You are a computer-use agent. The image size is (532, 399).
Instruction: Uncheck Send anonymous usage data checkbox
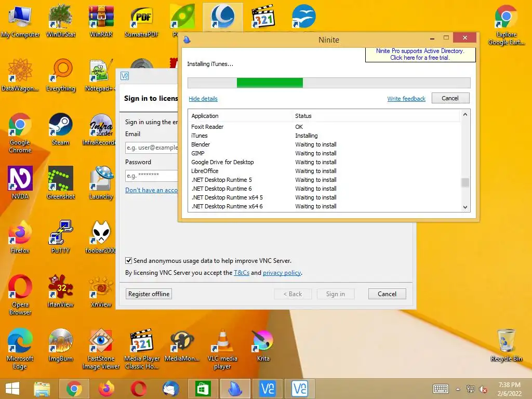[x=129, y=261]
